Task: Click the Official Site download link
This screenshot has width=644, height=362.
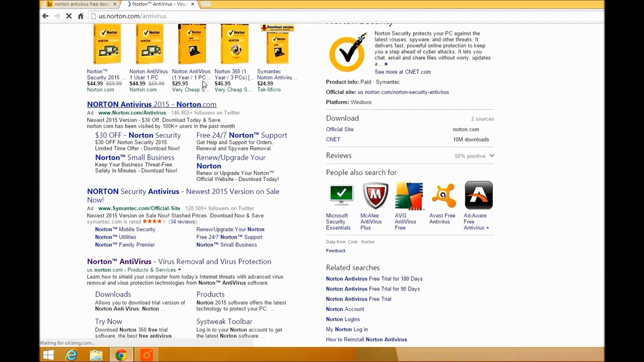Action: (340, 129)
